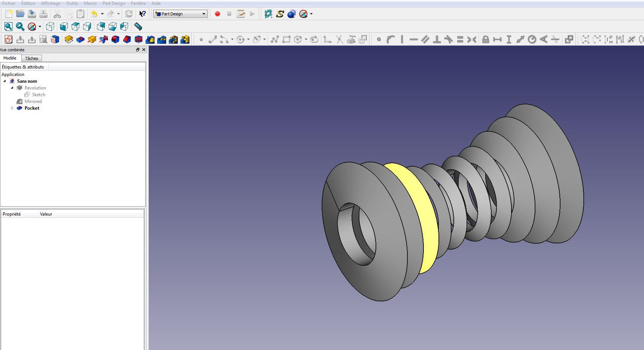Screen dimensions: 644x350
Task: Collapse the Sans nom document node
Action: tap(5, 81)
